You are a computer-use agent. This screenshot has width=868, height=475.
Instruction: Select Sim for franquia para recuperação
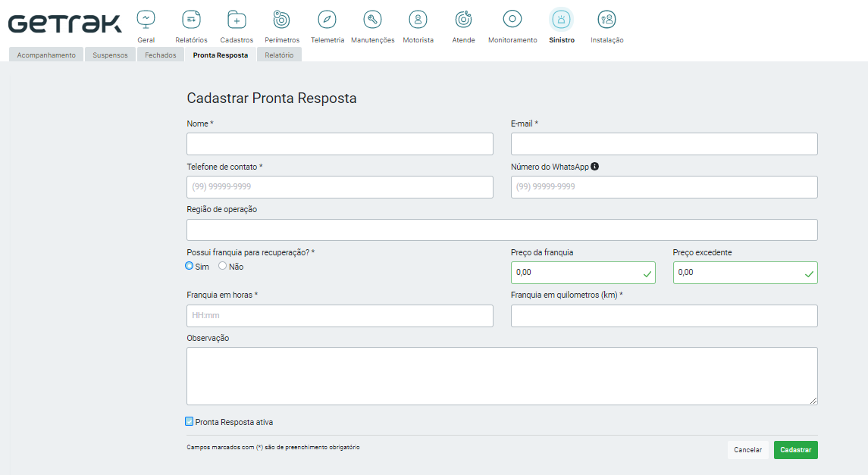(190, 266)
